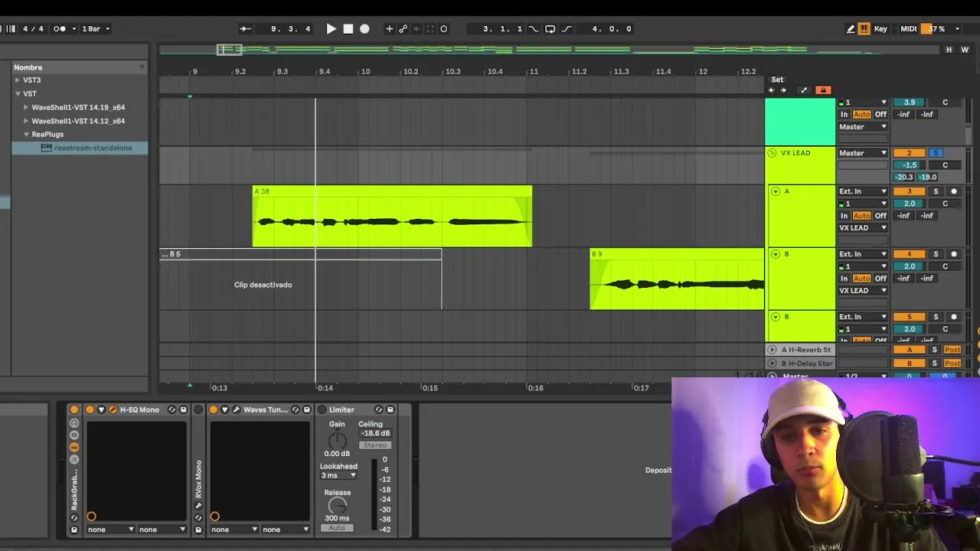This screenshot has height=551, width=980.
Task: Arm track 4 for recording
Action: click(x=953, y=254)
